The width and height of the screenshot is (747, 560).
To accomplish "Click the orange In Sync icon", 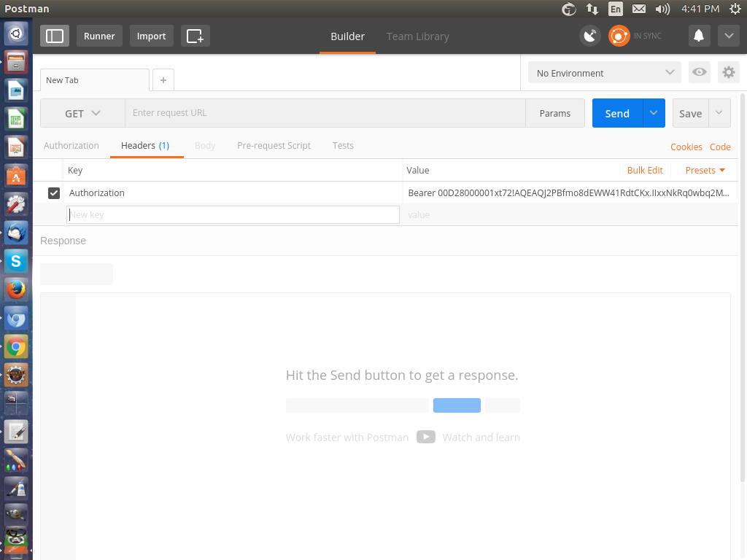I will click(619, 36).
